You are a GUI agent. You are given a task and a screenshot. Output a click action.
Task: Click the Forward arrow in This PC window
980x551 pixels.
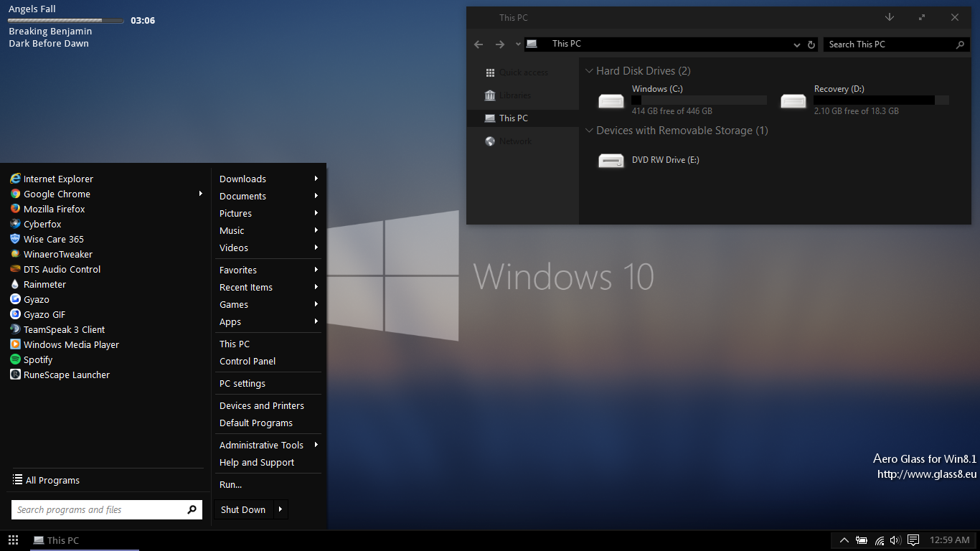click(x=500, y=44)
